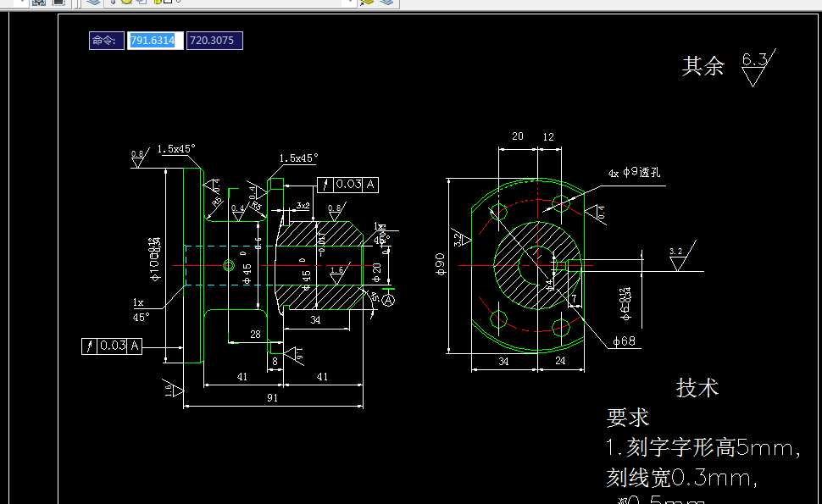Select the 6.3 surface roughness symbol in drawing
Screen dimensions: 822x504
[753, 69]
